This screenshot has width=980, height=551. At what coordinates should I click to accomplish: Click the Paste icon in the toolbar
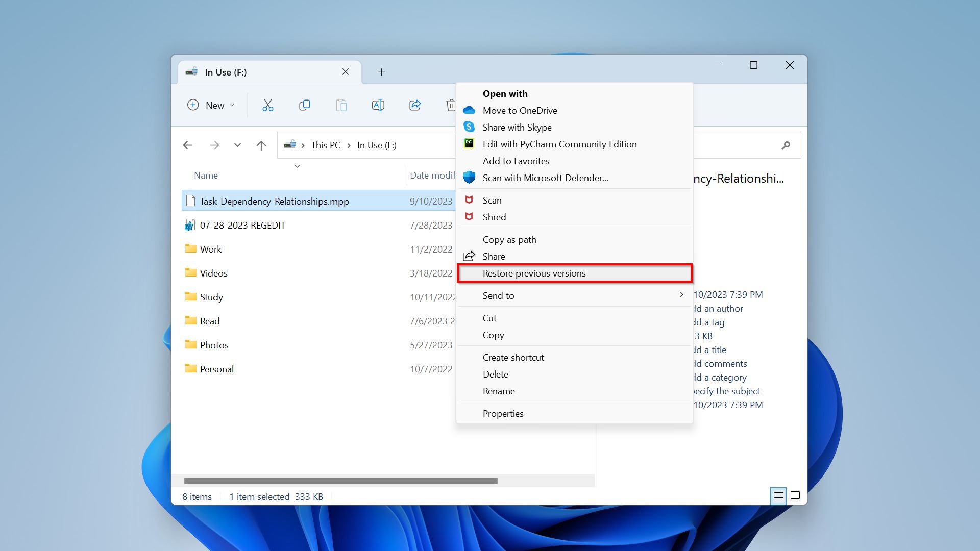(342, 105)
